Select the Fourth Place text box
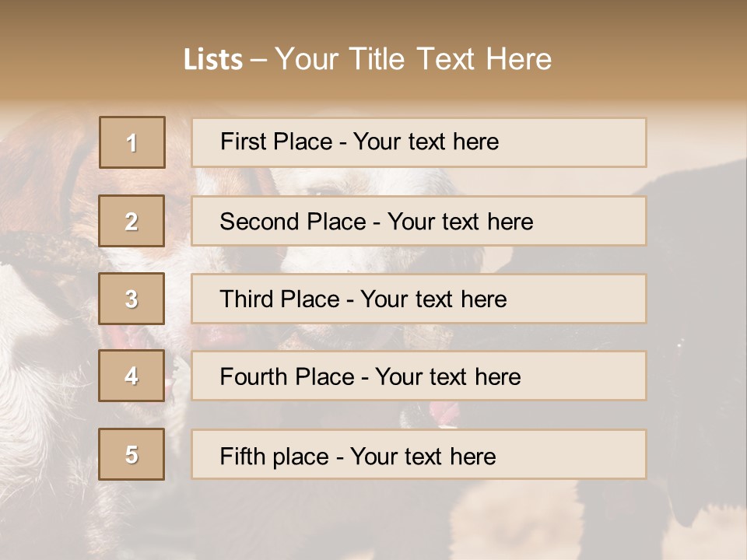The width and height of the screenshot is (747, 560). 419,376
